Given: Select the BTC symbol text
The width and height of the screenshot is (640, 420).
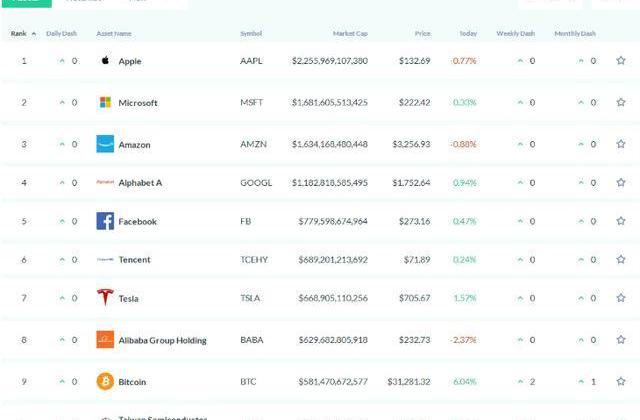Looking at the screenshot, I should coord(248,381).
